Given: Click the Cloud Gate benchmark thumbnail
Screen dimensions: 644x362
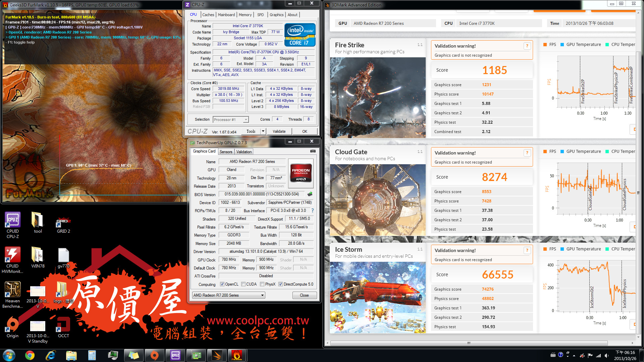Looking at the screenshot, I should point(378,200).
